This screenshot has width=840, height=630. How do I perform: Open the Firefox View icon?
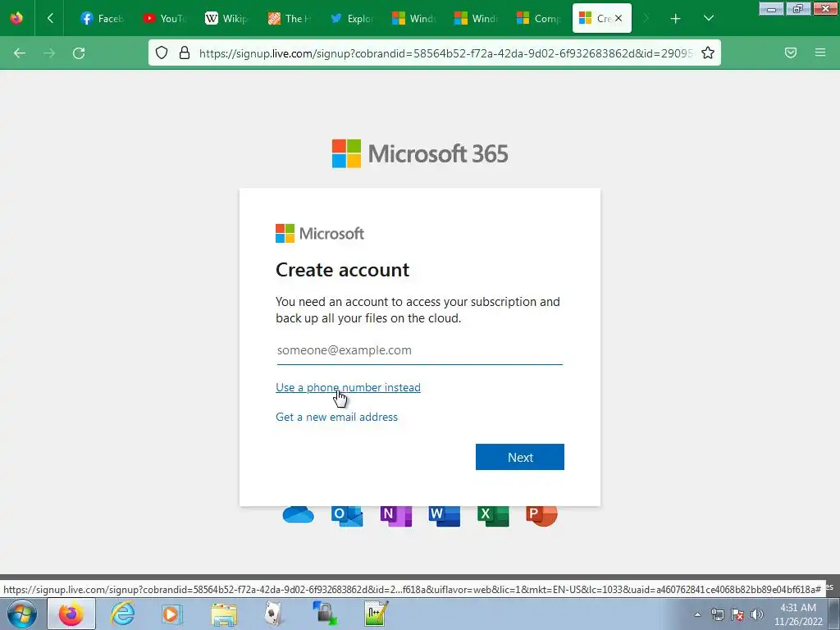[16, 18]
